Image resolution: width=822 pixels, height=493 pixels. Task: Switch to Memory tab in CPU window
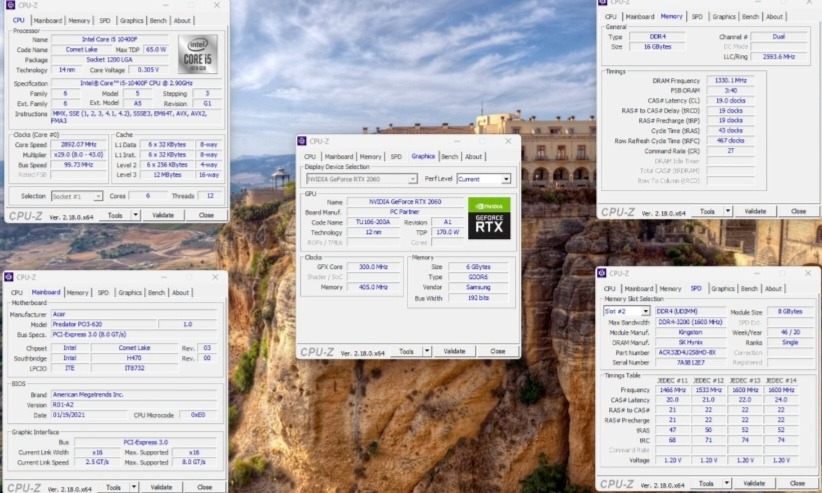click(x=79, y=20)
